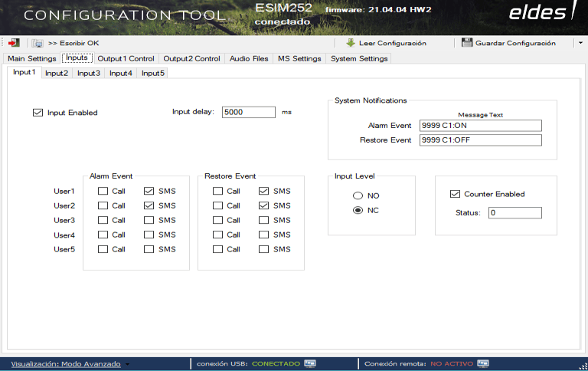The image size is (588, 371).
Task: Go to the Audio Files tab
Action: (249, 58)
